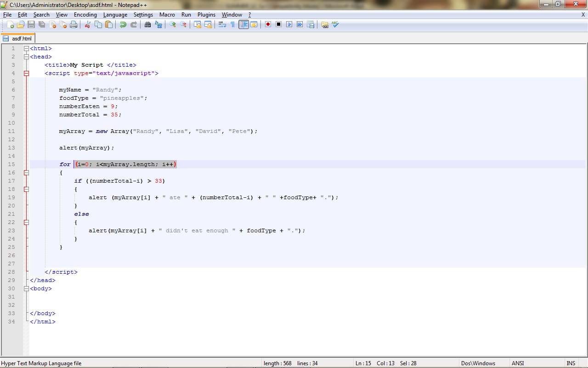The image size is (588, 368).
Task: Click the ANSI encoding field in status bar
Action: coord(518,363)
